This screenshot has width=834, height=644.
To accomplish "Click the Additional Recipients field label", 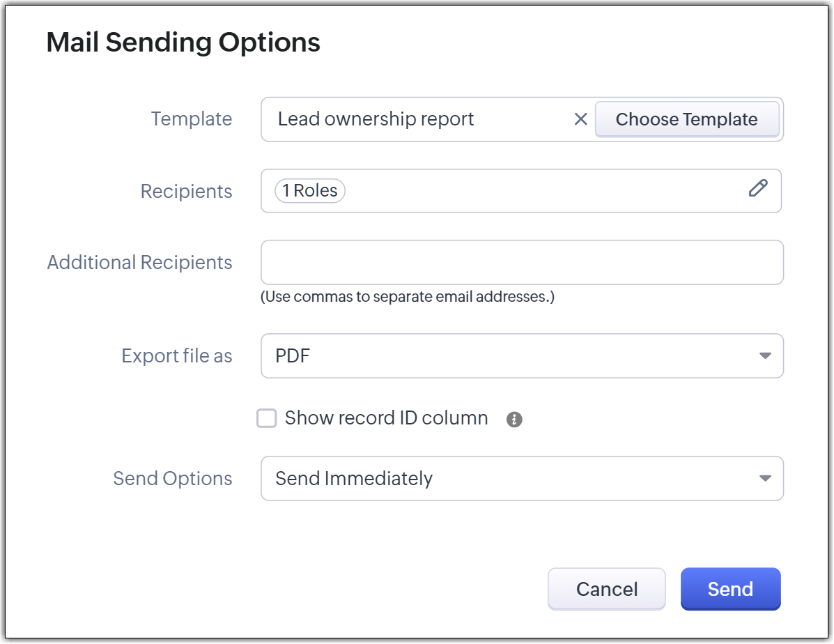I will click(139, 263).
